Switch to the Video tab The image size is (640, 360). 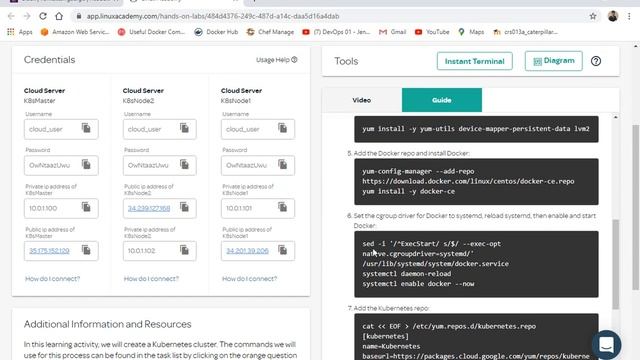tap(362, 100)
